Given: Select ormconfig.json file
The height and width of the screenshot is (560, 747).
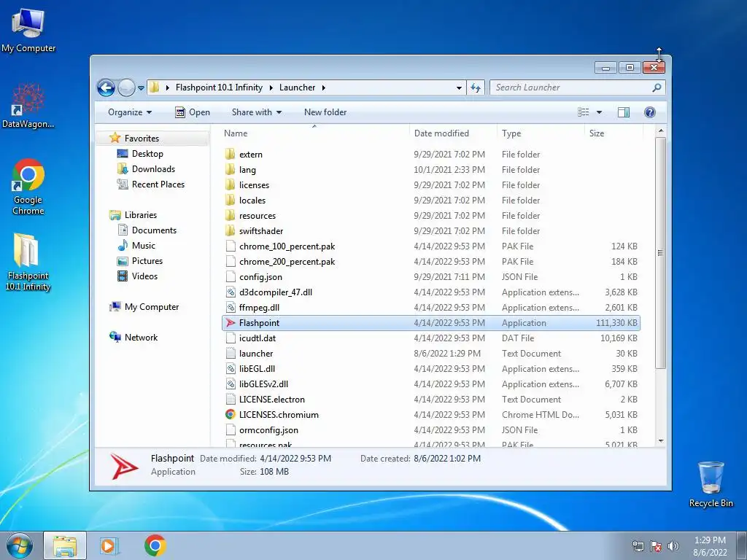Looking at the screenshot, I should [268, 430].
